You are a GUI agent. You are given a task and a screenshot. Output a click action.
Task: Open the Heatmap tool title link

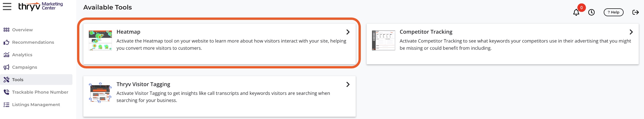(x=129, y=32)
